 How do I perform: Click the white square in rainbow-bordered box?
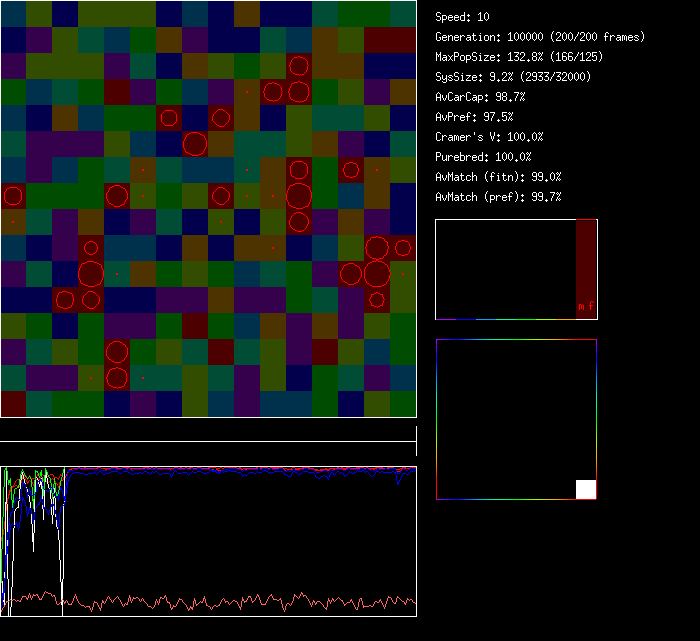(x=586, y=489)
